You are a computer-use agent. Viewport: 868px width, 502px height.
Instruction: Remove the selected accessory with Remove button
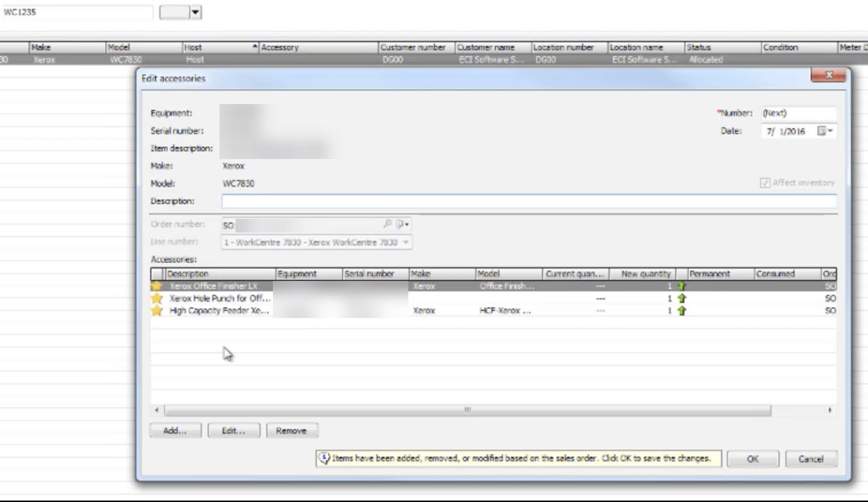point(291,431)
